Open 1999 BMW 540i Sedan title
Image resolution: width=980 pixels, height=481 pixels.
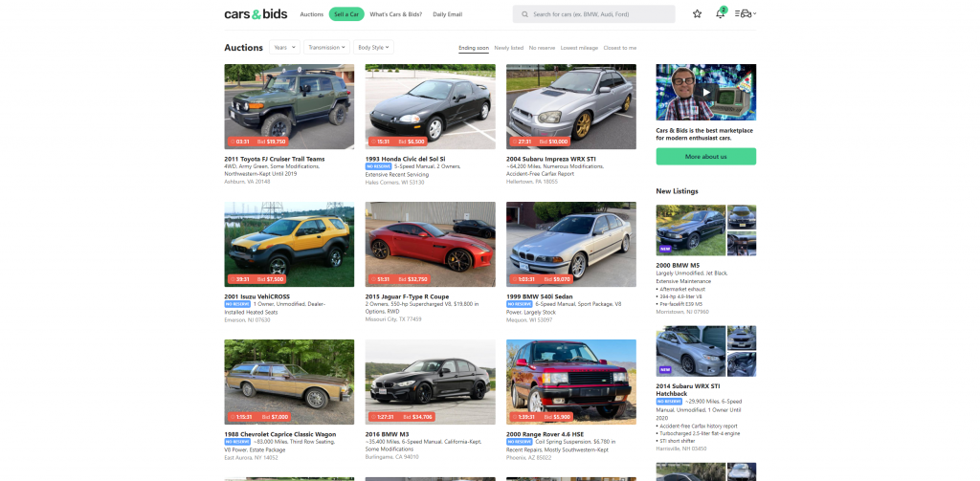540,296
